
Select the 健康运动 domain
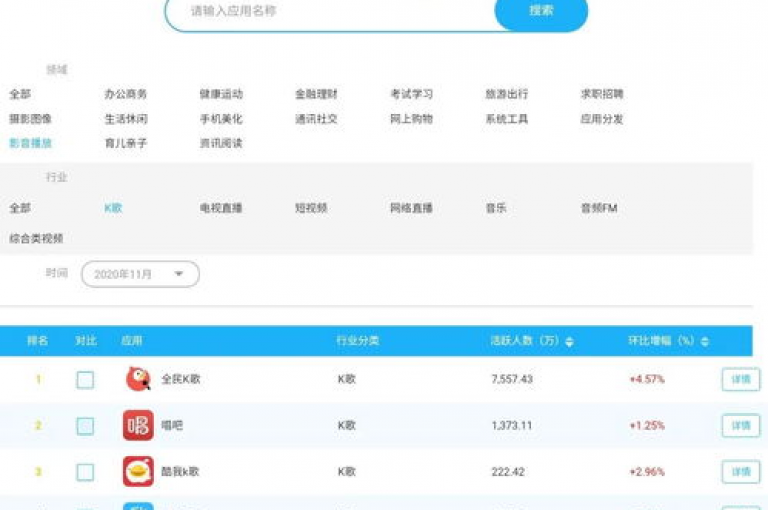221,94
